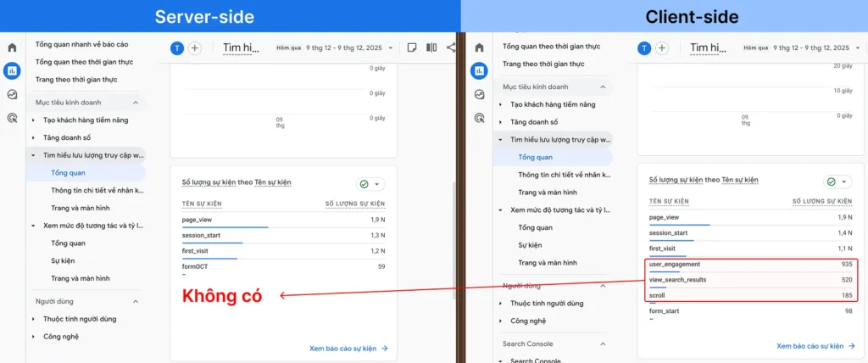Collapse 'Người dùng' section in Client-side
868x363 pixels.
[x=603, y=286]
